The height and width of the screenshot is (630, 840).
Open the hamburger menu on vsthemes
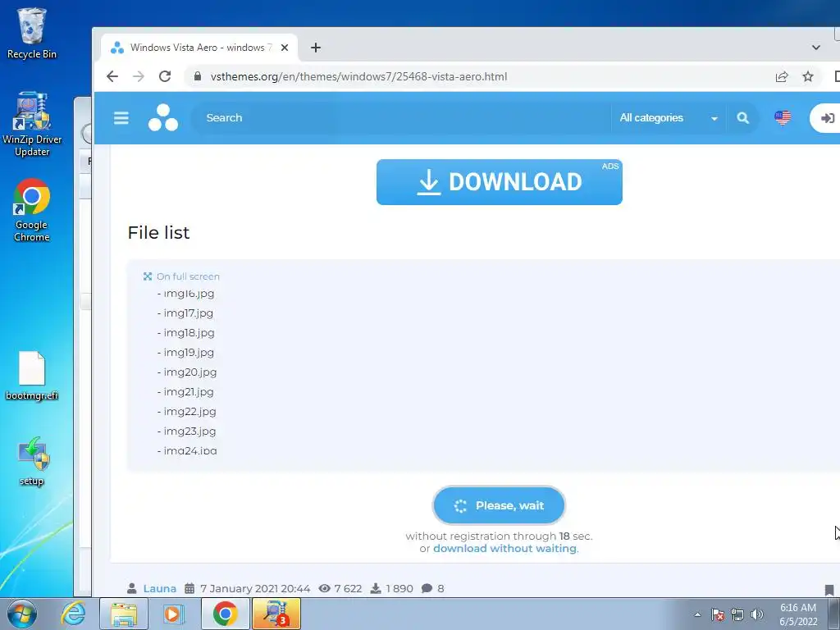click(x=121, y=118)
